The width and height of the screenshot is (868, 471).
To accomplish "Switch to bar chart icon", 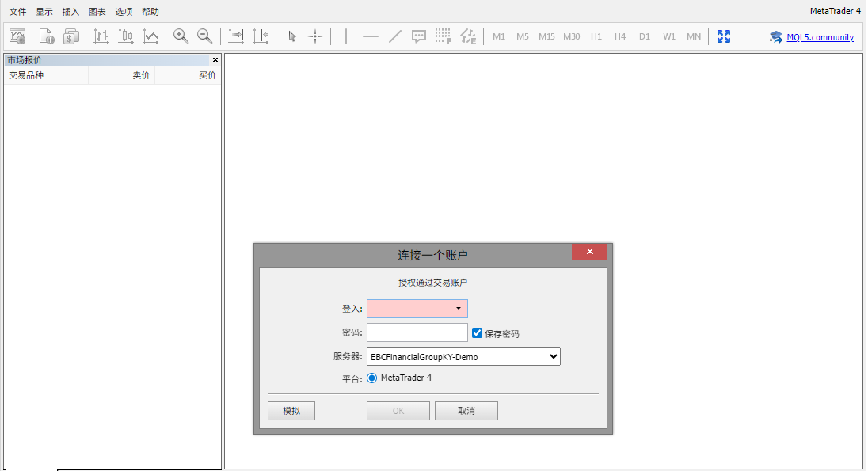I will coord(101,36).
